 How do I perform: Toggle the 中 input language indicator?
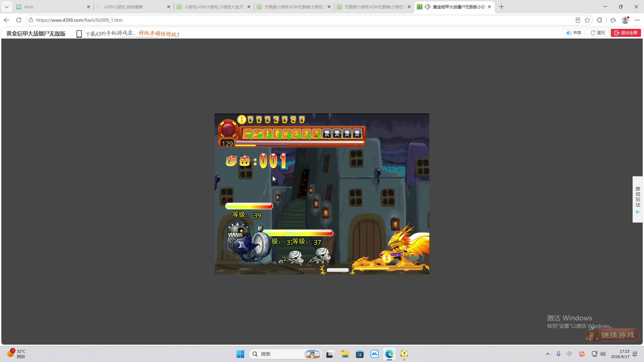pos(569,354)
